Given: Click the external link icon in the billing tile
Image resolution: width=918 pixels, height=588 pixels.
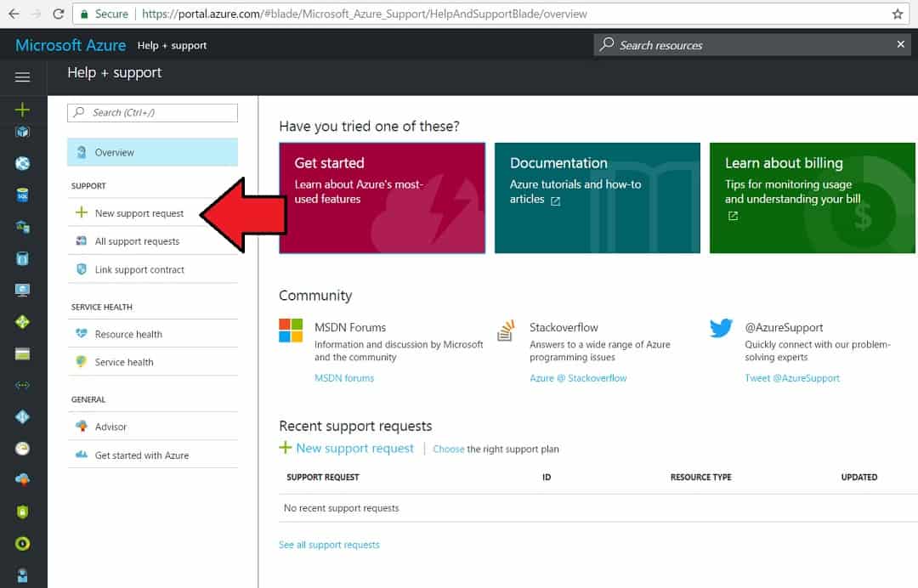Looking at the screenshot, I should [x=733, y=216].
